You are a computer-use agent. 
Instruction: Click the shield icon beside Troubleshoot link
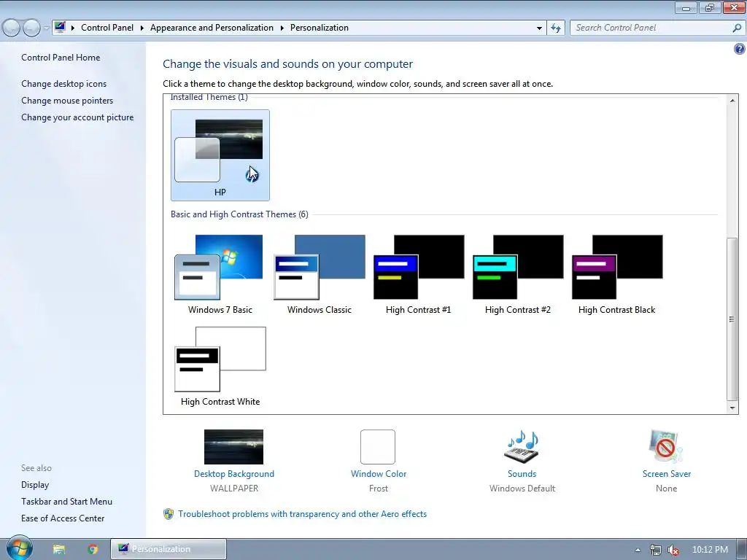pyautogui.click(x=169, y=514)
